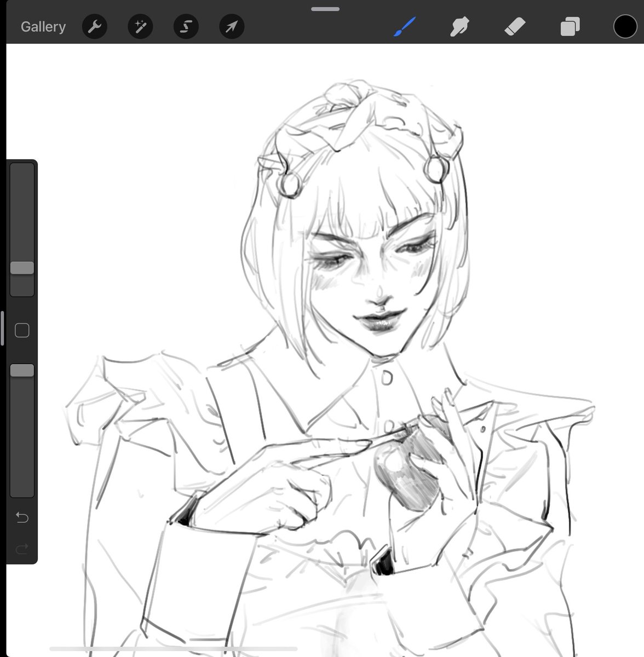
Task: Select the Eraser tool
Action: (x=514, y=26)
